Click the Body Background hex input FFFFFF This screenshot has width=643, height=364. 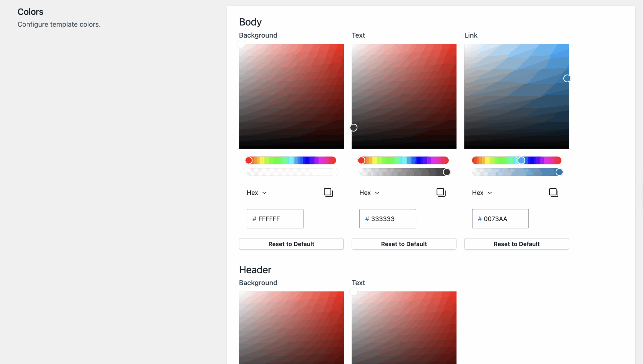[x=275, y=219]
